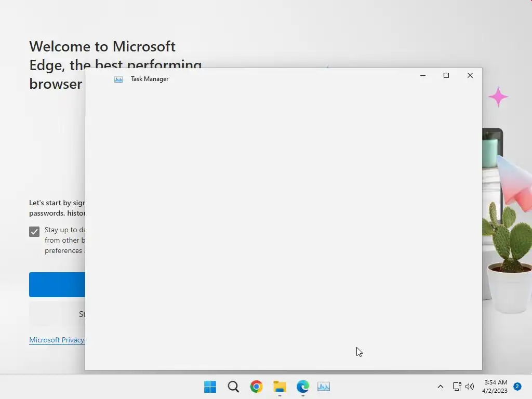Open the clock and date flyout
Screen dimensions: 532x399
pyautogui.click(x=495, y=387)
